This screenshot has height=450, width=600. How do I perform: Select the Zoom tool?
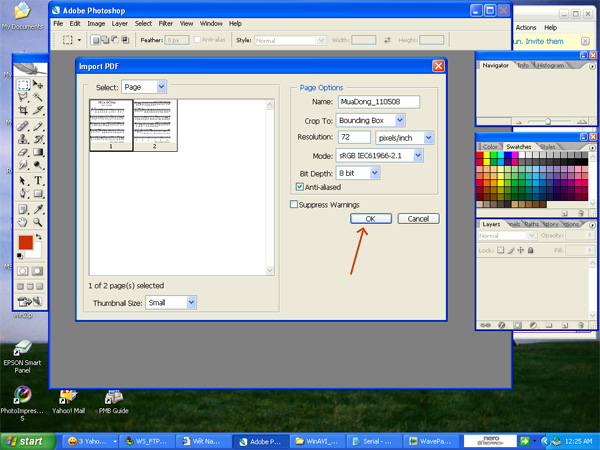38,222
